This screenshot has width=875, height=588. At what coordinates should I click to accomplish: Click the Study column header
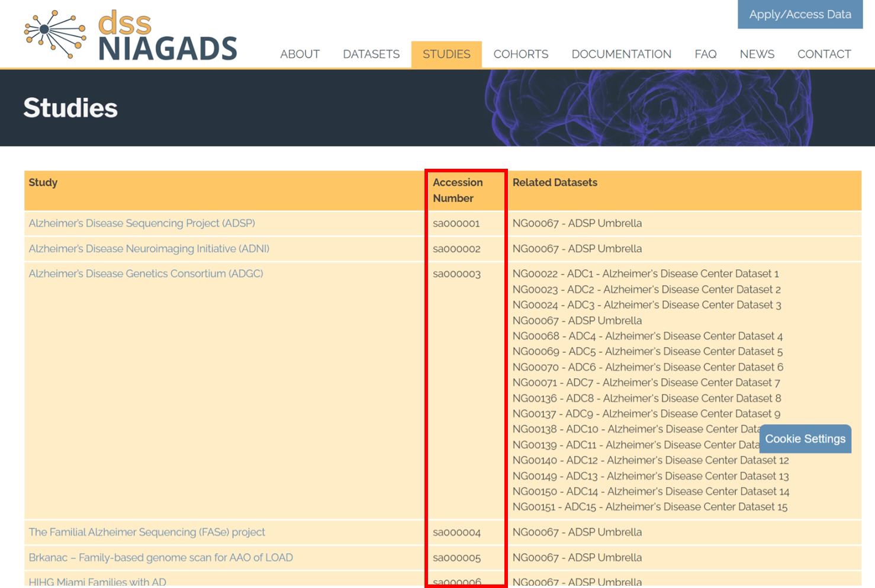point(43,182)
